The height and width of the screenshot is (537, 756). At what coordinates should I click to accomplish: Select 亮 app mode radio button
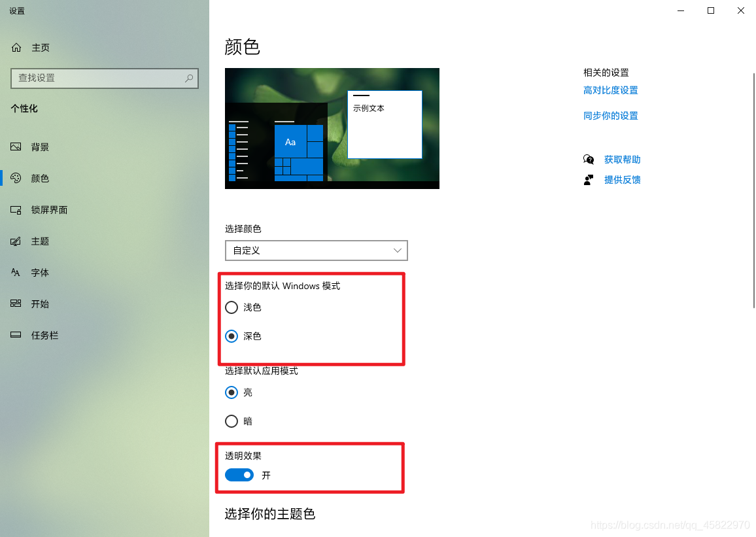coord(232,392)
